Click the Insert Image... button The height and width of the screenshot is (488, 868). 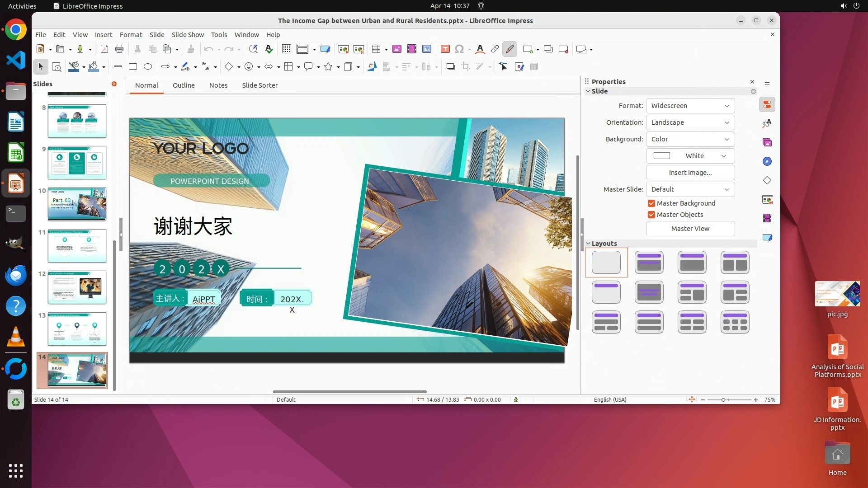(x=690, y=173)
